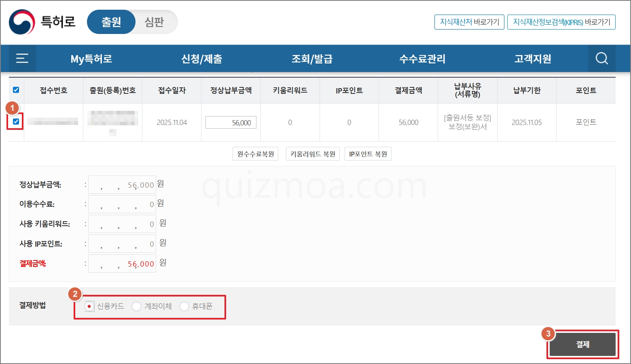
Task: Open the My특허로 menu
Action: [x=91, y=59]
